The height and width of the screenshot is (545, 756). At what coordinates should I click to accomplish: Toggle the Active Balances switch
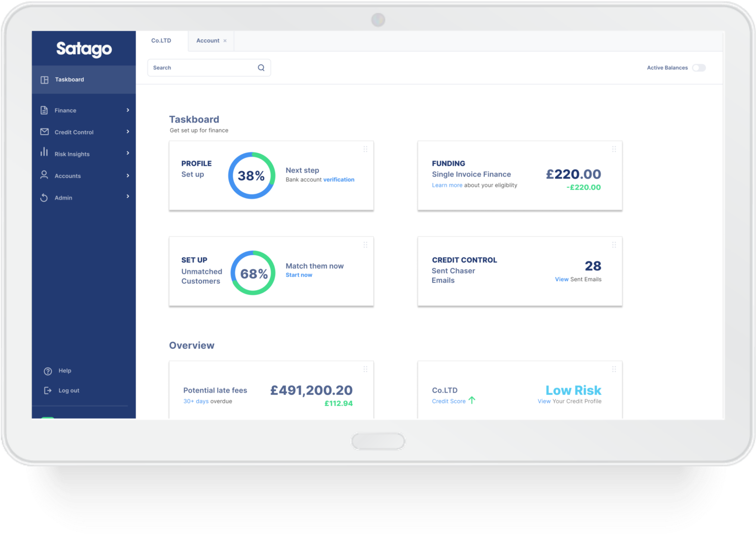point(698,68)
